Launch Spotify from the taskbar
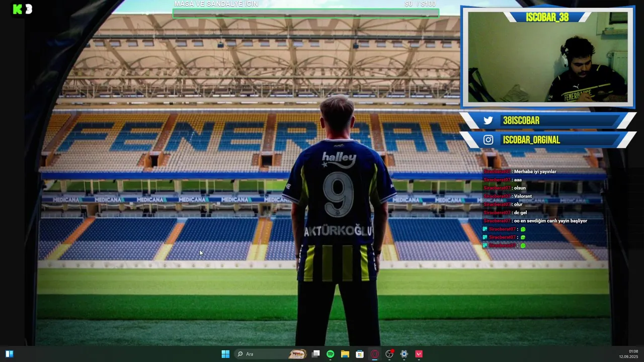Viewport: 644px width, 362px height. point(330,354)
